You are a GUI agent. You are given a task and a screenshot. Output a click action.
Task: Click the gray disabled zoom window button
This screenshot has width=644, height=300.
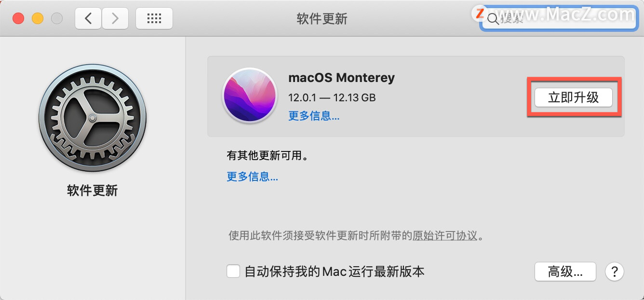click(57, 19)
